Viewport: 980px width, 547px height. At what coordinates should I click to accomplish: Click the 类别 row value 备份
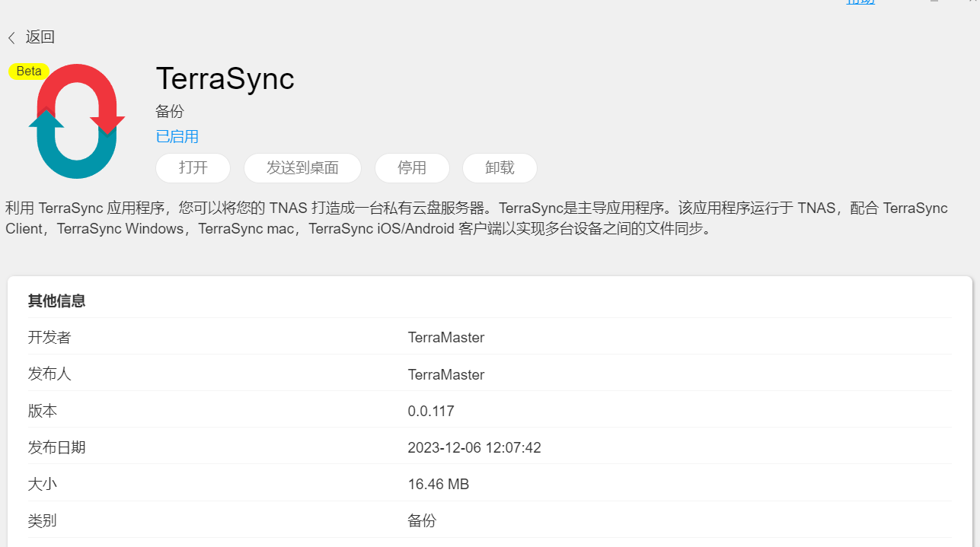pyautogui.click(x=422, y=521)
